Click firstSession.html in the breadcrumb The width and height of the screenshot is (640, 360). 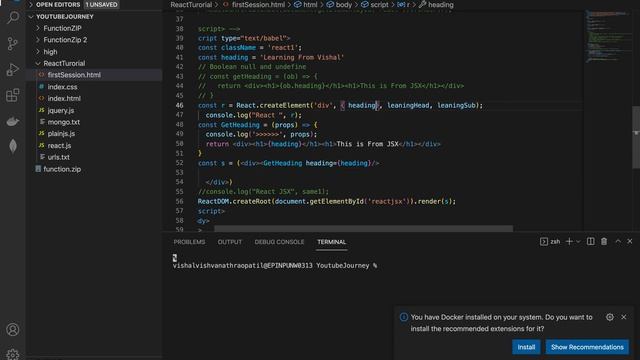[258, 5]
